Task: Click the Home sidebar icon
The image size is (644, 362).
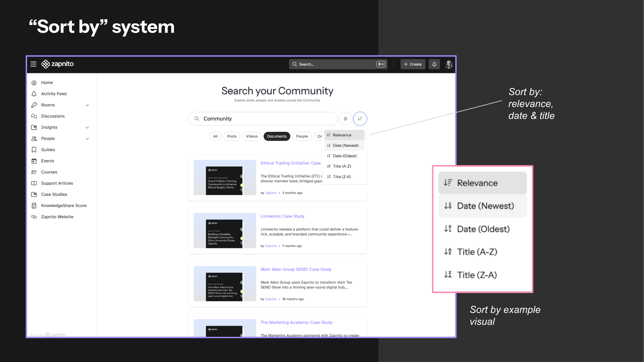Action: click(x=34, y=83)
